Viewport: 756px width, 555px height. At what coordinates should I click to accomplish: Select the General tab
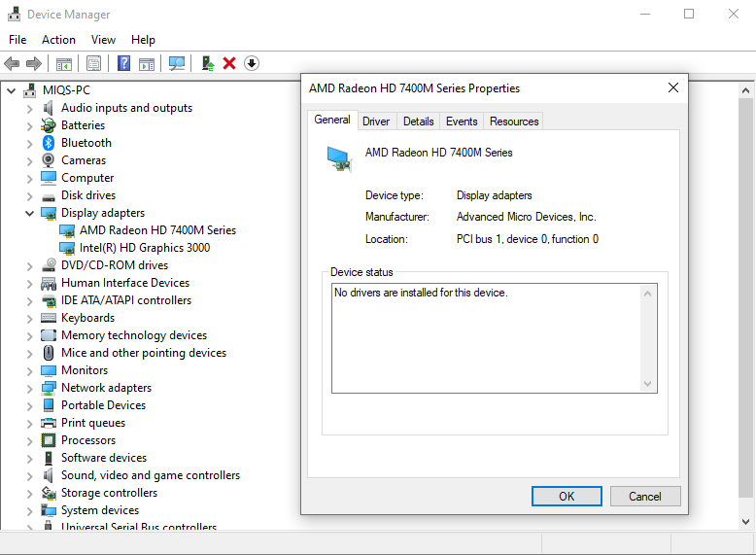[x=332, y=120]
